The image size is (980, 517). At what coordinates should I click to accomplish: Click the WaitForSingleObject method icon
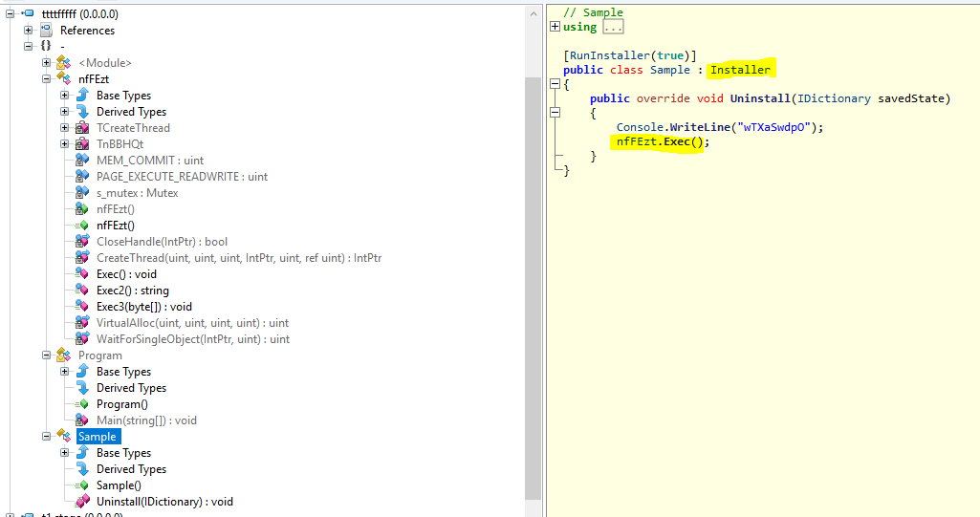coord(82,338)
